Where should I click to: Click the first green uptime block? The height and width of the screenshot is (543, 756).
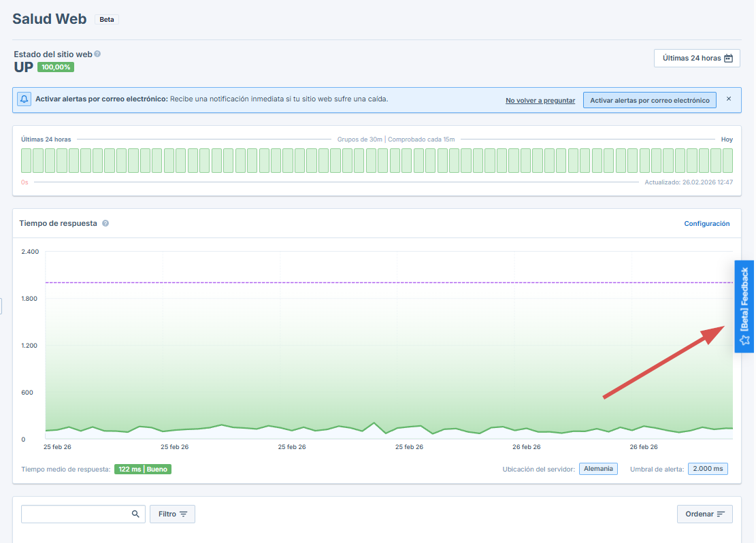click(26, 161)
